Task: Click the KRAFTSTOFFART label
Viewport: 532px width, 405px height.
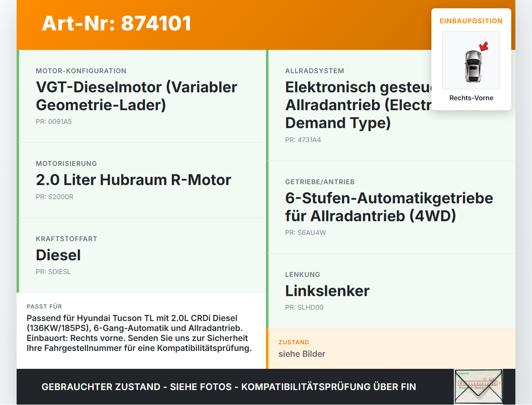Action: (66, 239)
